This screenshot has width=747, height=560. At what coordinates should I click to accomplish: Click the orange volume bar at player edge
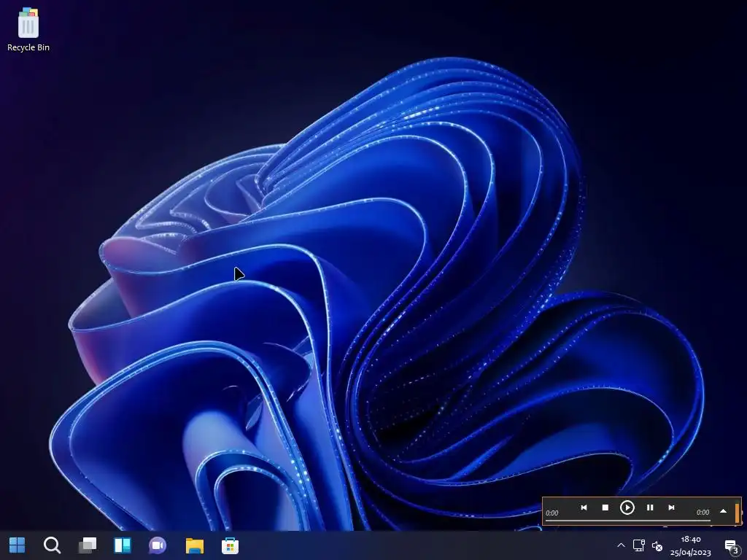click(737, 513)
